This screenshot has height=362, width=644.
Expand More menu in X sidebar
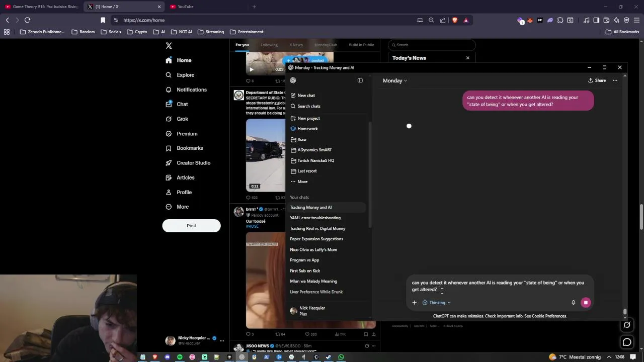[x=177, y=207]
